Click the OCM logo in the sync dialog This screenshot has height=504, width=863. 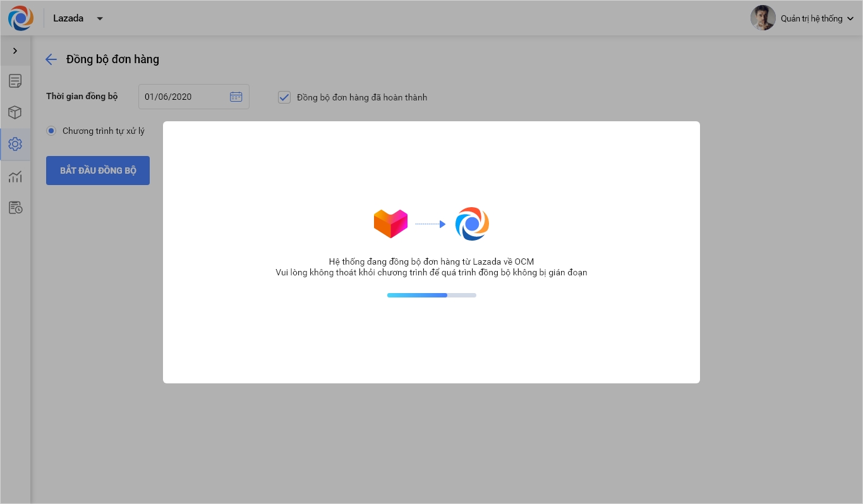472,224
